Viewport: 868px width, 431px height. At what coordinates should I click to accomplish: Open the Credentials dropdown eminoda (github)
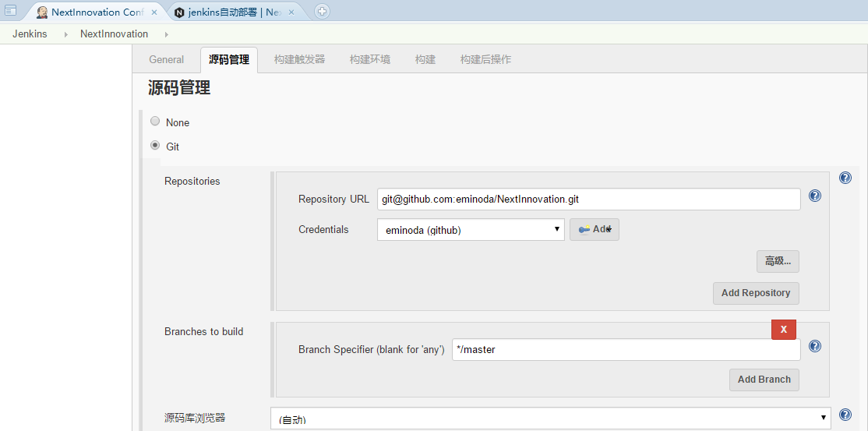pyautogui.click(x=471, y=230)
